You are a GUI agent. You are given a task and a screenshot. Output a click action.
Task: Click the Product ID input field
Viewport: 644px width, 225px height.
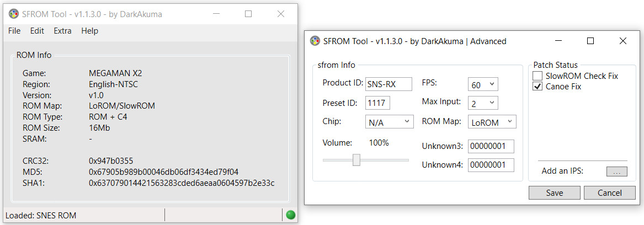388,84
